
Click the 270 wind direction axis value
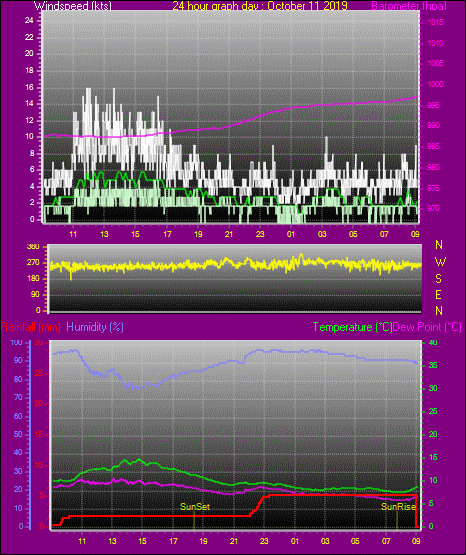coord(33,263)
